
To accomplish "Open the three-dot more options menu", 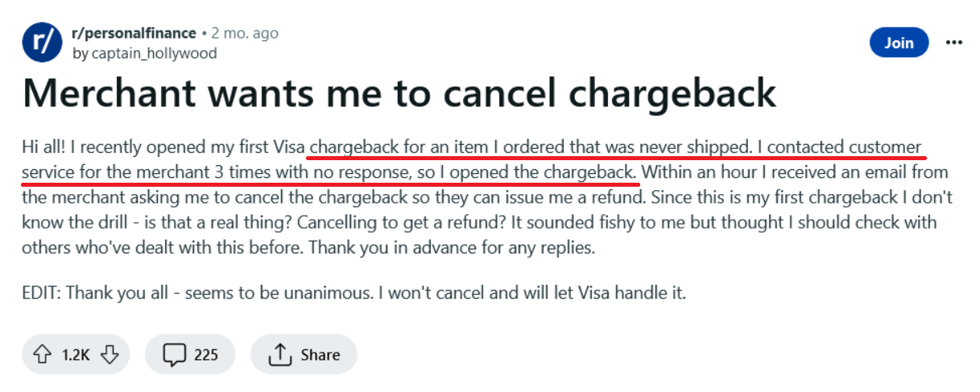I will coord(953,43).
